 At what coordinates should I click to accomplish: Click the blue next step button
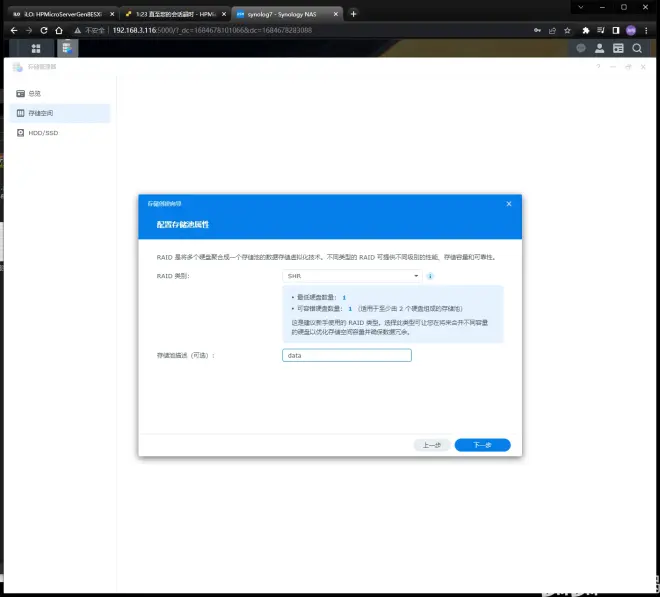[x=482, y=445]
